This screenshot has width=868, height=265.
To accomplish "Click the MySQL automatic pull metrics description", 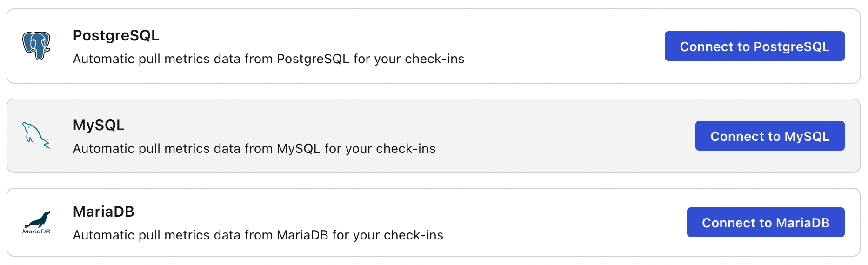I will click(254, 149).
